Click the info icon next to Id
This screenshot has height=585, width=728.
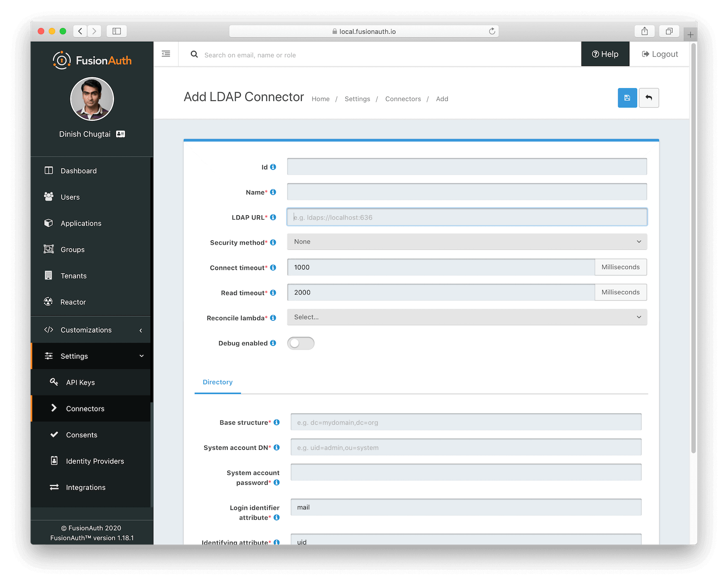pyautogui.click(x=273, y=167)
